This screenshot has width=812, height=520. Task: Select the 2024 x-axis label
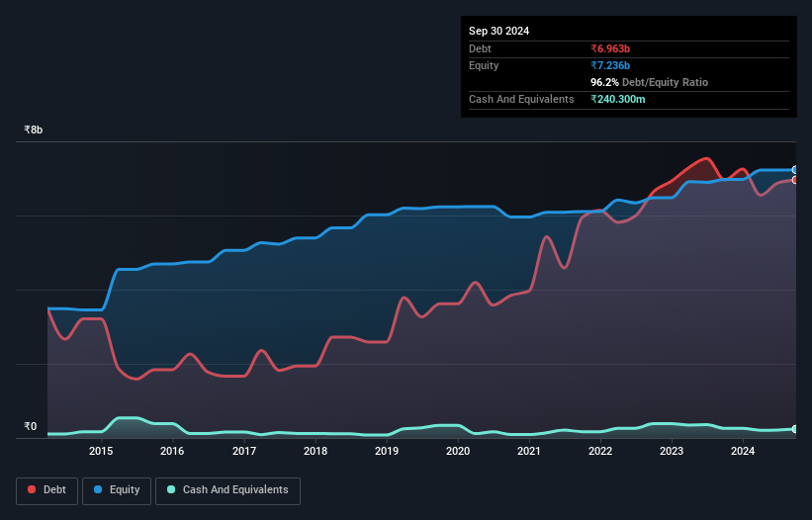pyautogui.click(x=743, y=451)
